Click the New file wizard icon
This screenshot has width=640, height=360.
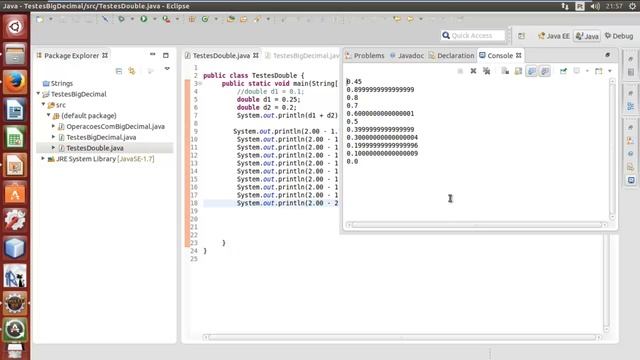pyautogui.click(x=40, y=19)
